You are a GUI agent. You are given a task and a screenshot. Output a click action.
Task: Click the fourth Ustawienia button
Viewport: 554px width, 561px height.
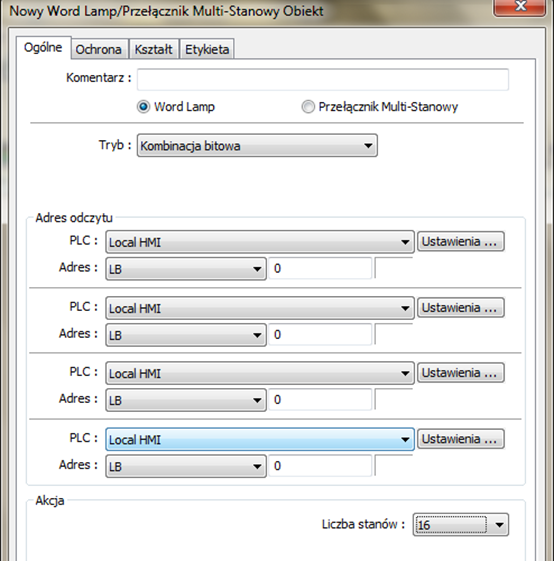461,439
